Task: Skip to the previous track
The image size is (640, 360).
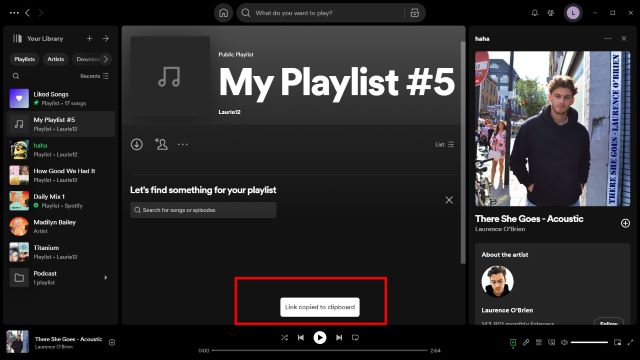Action: click(301, 338)
